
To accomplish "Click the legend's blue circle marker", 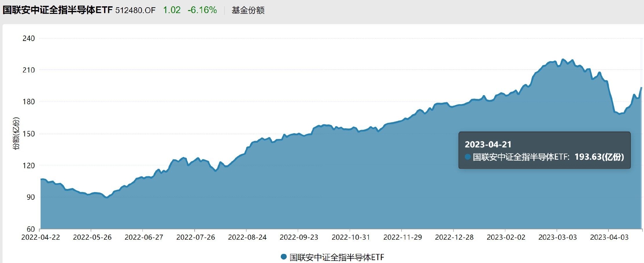I will pos(284,257).
